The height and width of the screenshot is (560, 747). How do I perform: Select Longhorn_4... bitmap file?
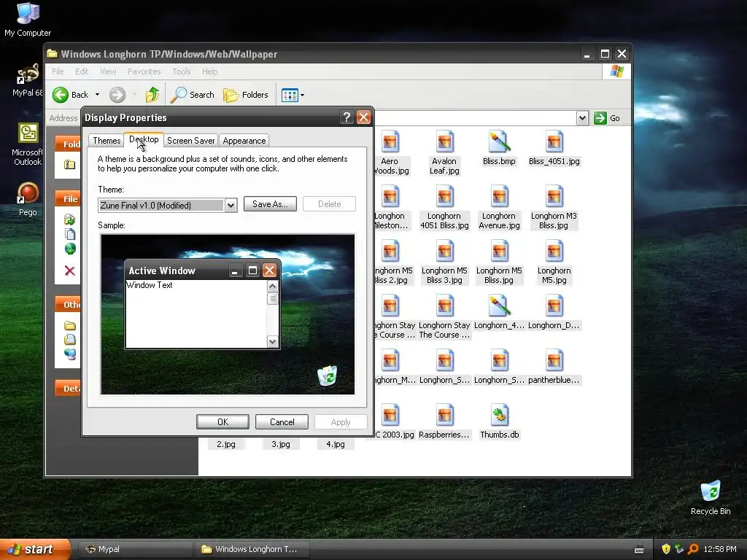click(499, 313)
